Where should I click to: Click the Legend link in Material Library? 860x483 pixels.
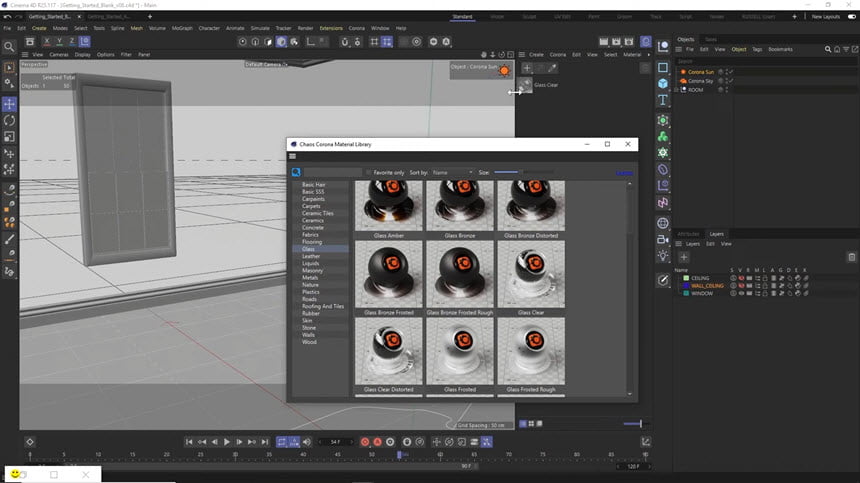[x=624, y=173]
